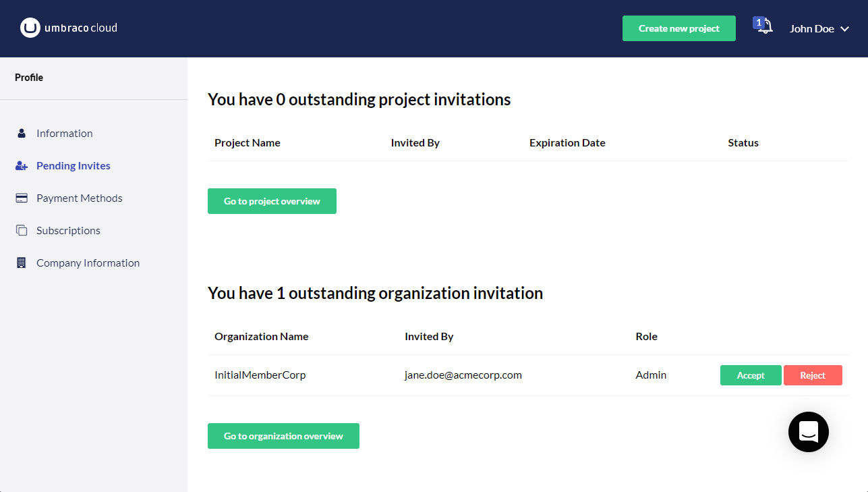
Task: Reject the InitialMemberCorp invitation
Action: pyautogui.click(x=813, y=375)
